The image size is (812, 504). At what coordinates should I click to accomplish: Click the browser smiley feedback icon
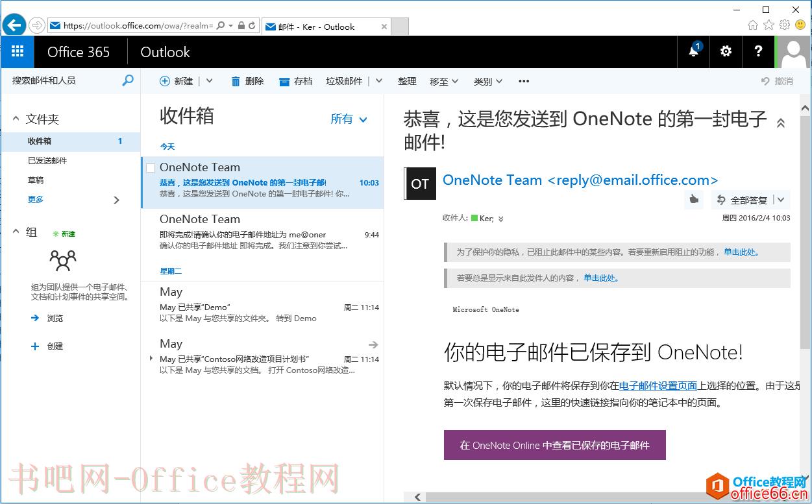(800, 25)
